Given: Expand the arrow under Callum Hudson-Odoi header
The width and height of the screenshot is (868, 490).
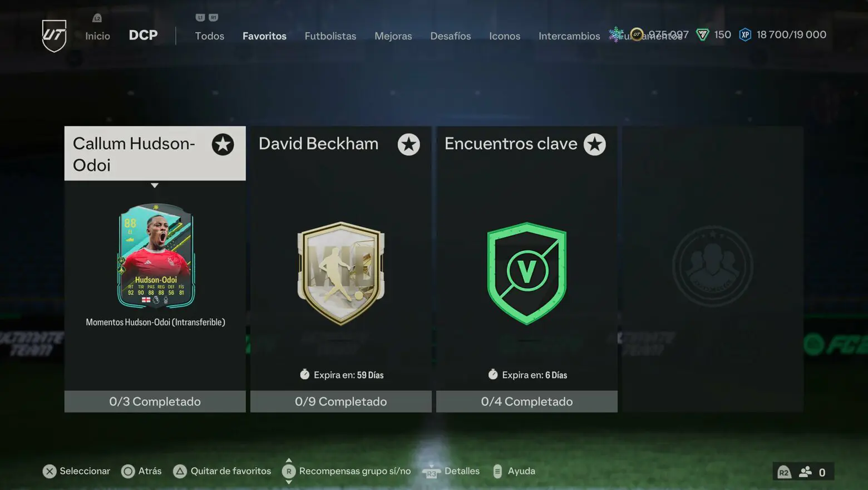Looking at the screenshot, I should pyautogui.click(x=155, y=185).
